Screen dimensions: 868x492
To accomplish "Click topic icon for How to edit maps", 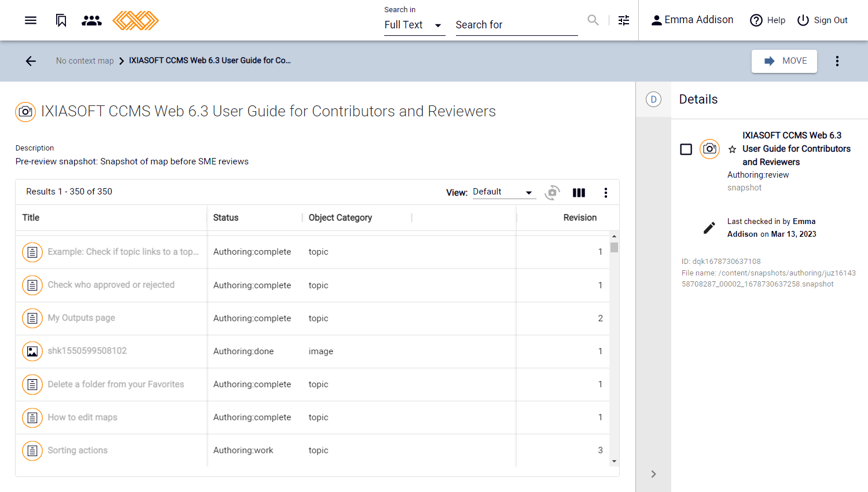I will coord(32,417).
